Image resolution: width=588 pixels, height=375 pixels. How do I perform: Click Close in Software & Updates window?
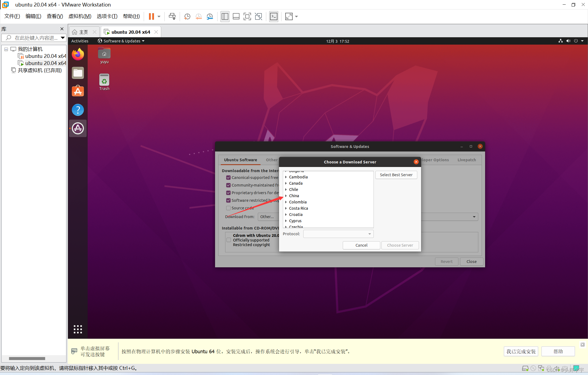click(x=471, y=262)
